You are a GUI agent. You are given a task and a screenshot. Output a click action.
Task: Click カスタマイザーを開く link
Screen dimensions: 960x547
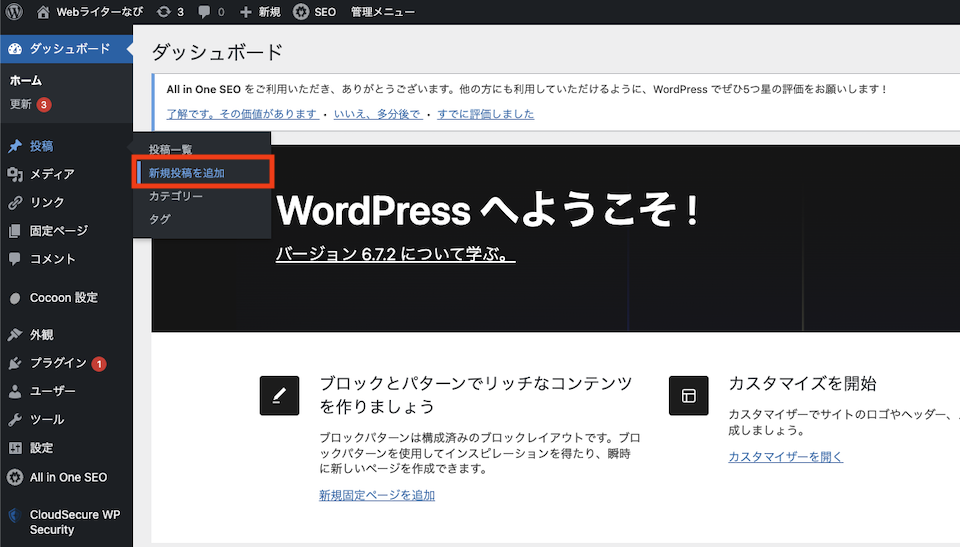tap(786, 456)
